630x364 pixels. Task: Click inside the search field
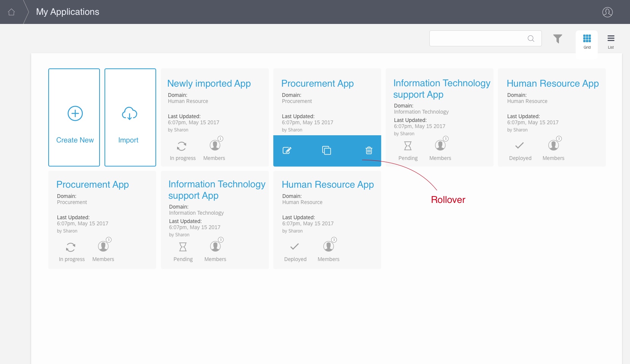pos(485,38)
